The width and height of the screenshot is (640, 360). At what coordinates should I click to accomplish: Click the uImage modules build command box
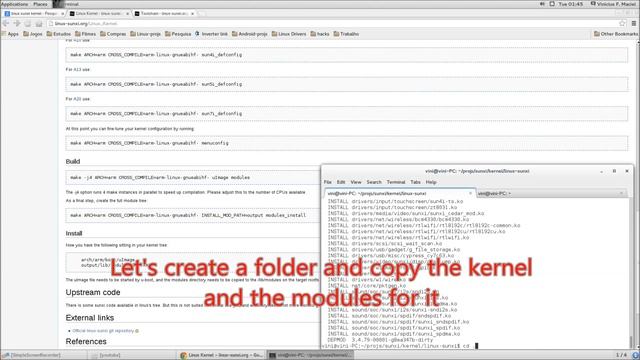point(193,178)
